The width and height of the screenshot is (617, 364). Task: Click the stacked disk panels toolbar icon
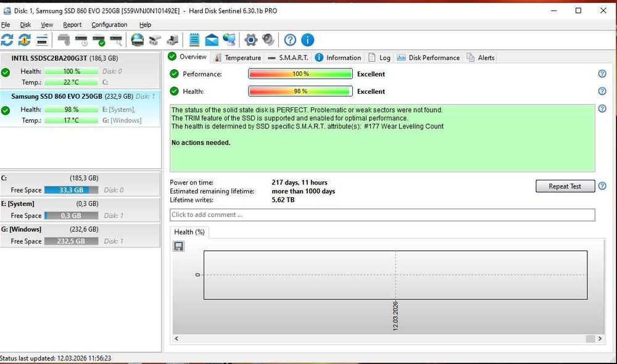[x=42, y=39]
